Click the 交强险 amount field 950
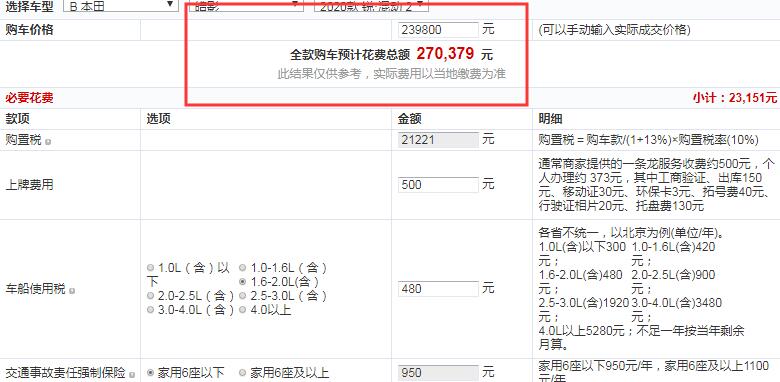 click(x=438, y=373)
